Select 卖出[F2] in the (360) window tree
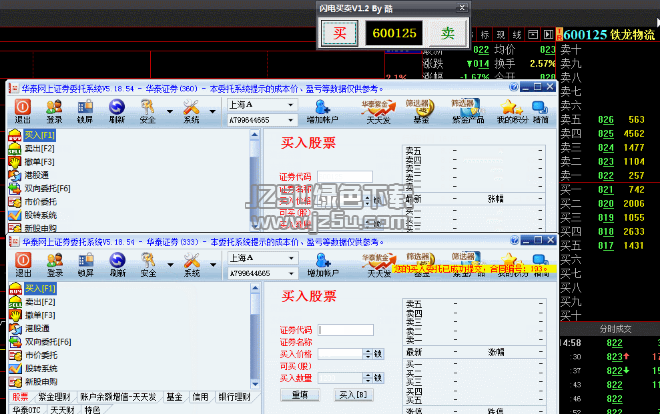The width and height of the screenshot is (660, 414). tap(39, 149)
